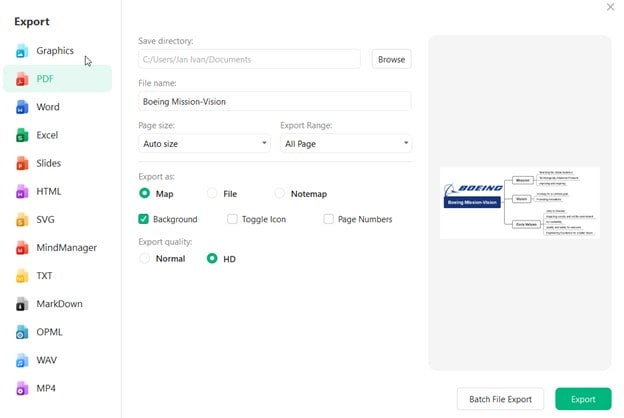Click the red PDF file icon
This screenshot has width=624, height=418.
[22, 79]
